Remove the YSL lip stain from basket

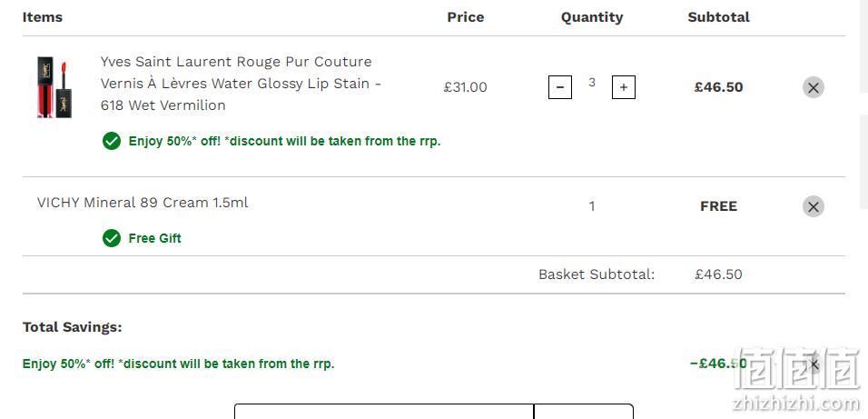pyautogui.click(x=814, y=87)
